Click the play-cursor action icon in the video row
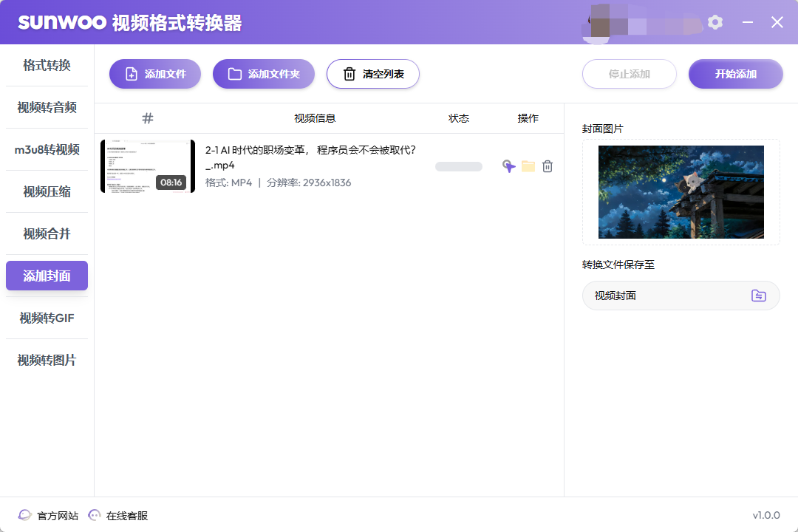 coord(509,166)
